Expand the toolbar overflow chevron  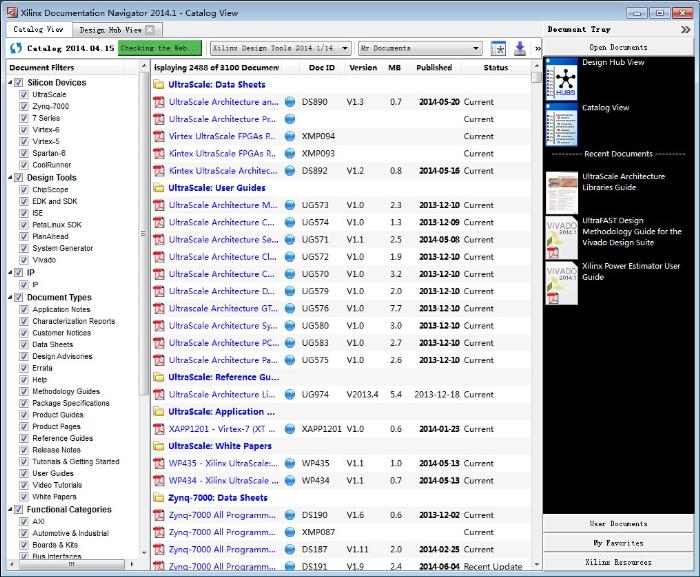[x=538, y=48]
